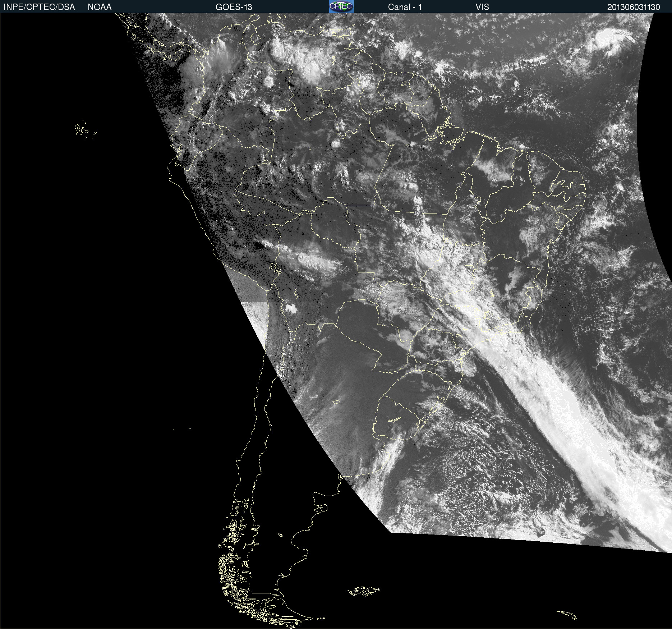This screenshot has width=672, height=629.
Task: Click the VIS label in the header
Action: [x=482, y=7]
